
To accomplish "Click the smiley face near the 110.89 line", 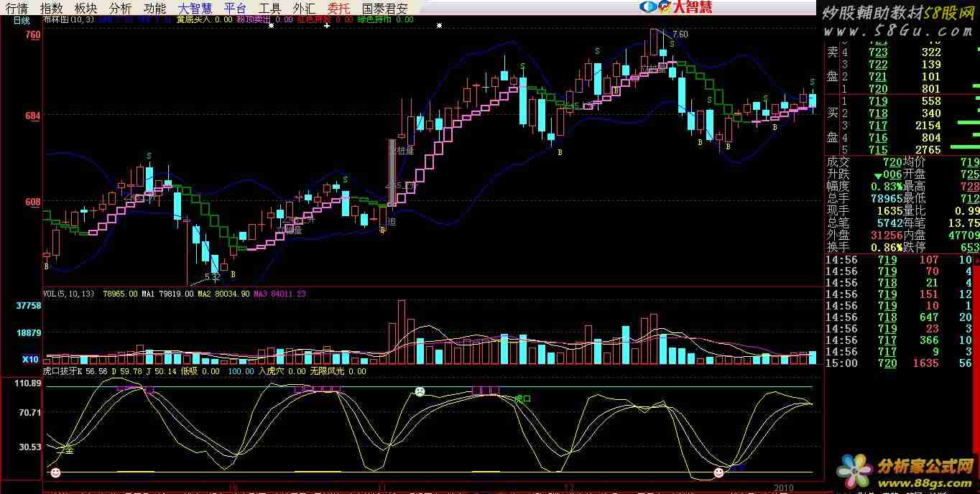I will tap(420, 392).
